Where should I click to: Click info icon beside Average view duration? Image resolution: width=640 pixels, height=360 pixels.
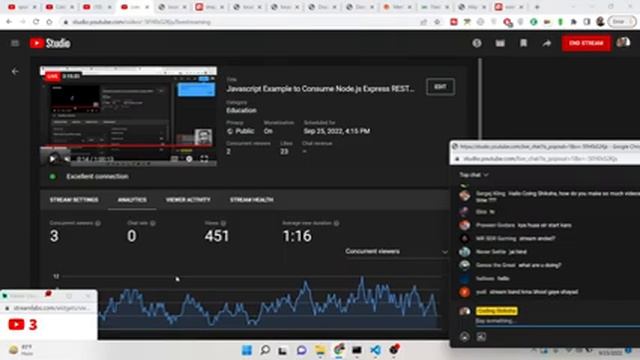point(336,223)
